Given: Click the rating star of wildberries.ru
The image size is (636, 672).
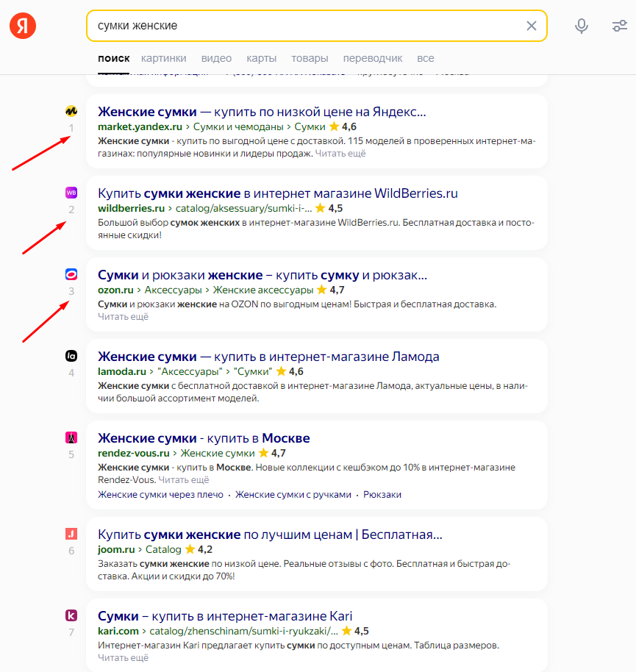Looking at the screenshot, I should (321, 208).
